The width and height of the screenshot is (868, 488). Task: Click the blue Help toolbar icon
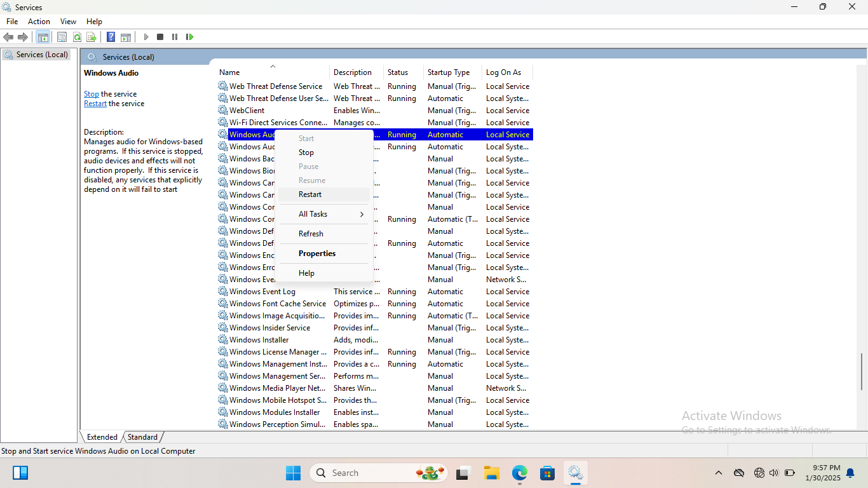pos(111,37)
